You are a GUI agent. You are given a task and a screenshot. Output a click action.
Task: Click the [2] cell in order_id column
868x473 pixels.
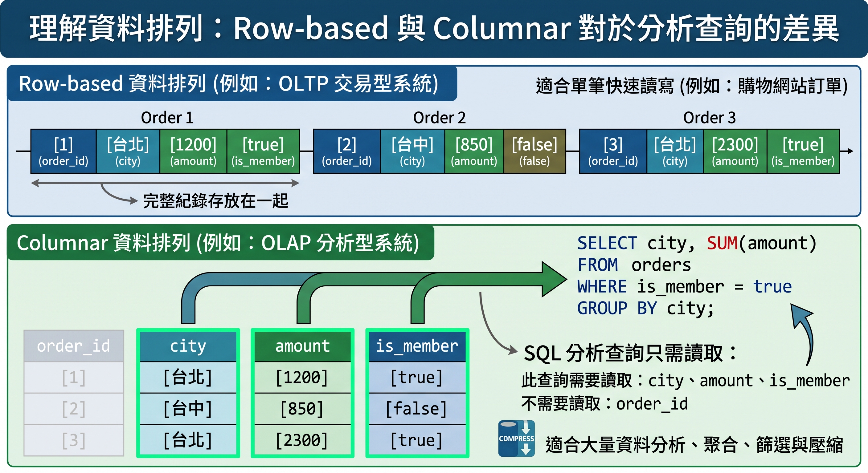click(74, 409)
